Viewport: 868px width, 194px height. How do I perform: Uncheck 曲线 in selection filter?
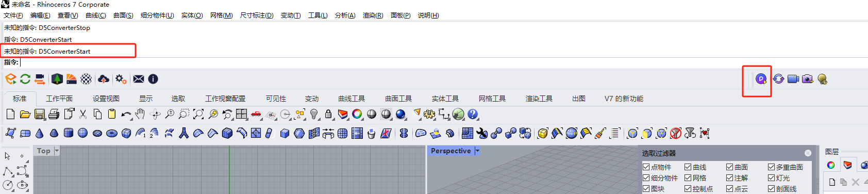688,167
